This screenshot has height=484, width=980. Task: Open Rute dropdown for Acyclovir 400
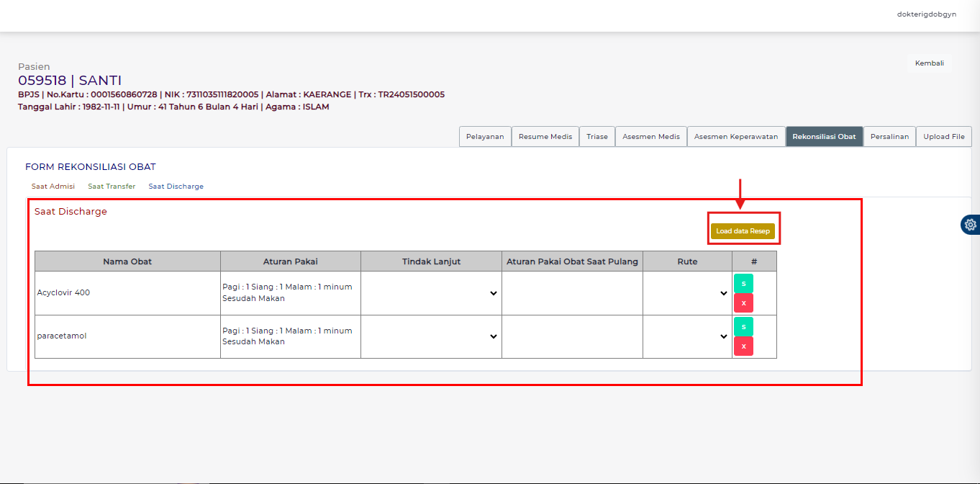click(x=687, y=293)
